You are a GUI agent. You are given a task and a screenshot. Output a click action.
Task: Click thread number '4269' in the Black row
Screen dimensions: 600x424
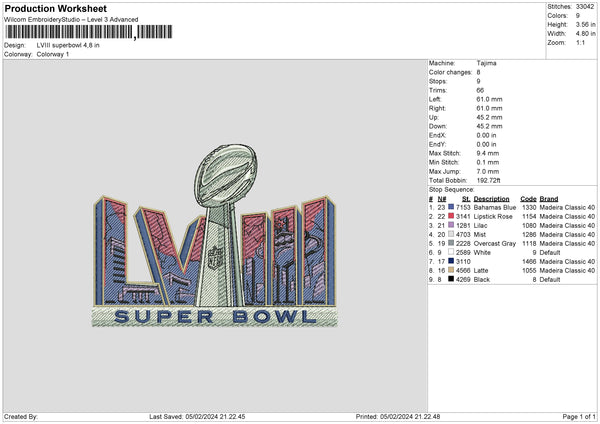point(463,279)
